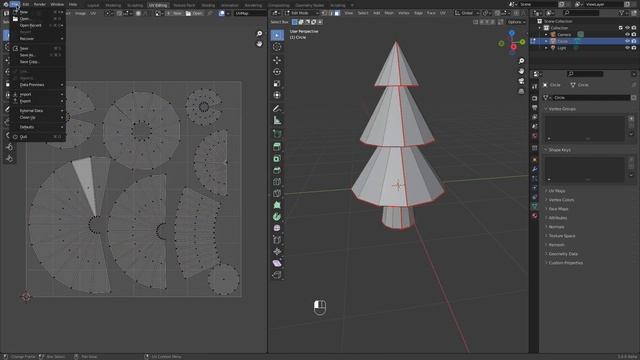
Task: Select the Select Box tool in 3D viewport
Action: click(277, 35)
